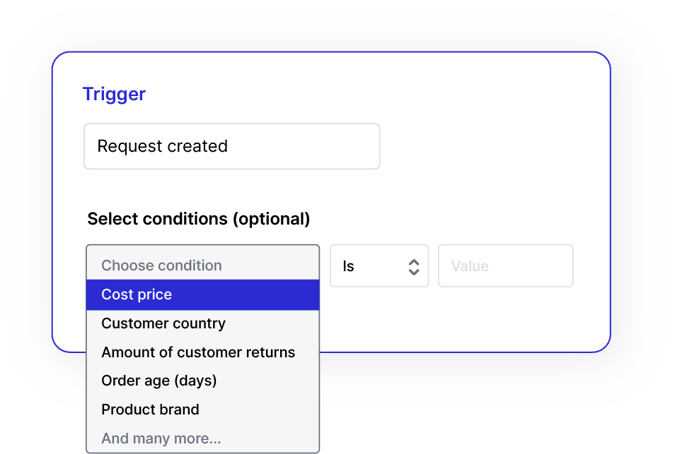Select Order age (days) condition
The height and width of the screenshot is (454, 675).
point(159,381)
